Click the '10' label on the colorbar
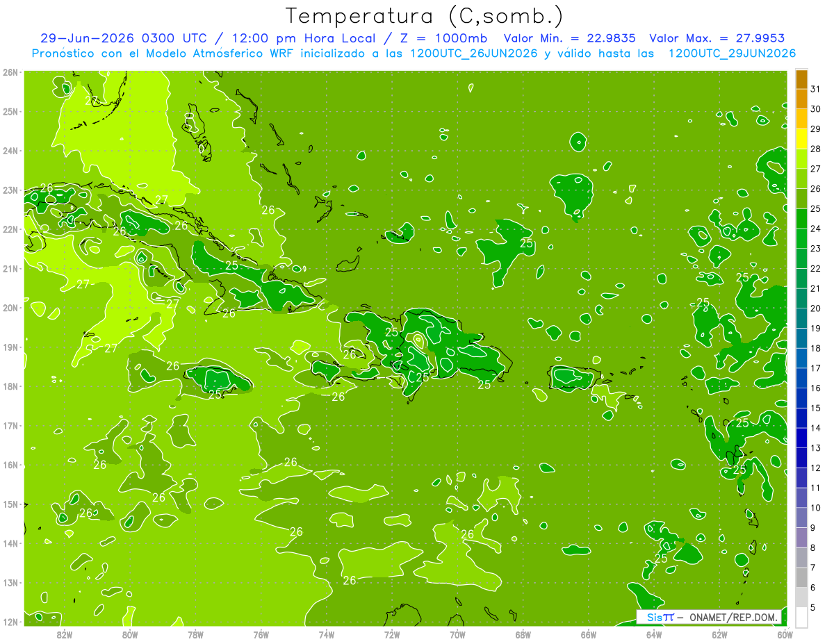Image resolution: width=834 pixels, height=644 pixels. point(816,508)
